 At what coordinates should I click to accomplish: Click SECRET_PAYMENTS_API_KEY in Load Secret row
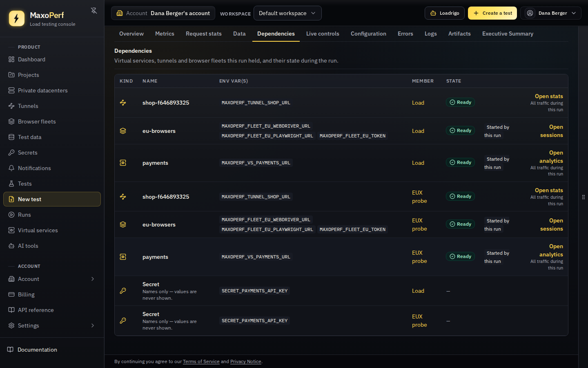(255, 291)
